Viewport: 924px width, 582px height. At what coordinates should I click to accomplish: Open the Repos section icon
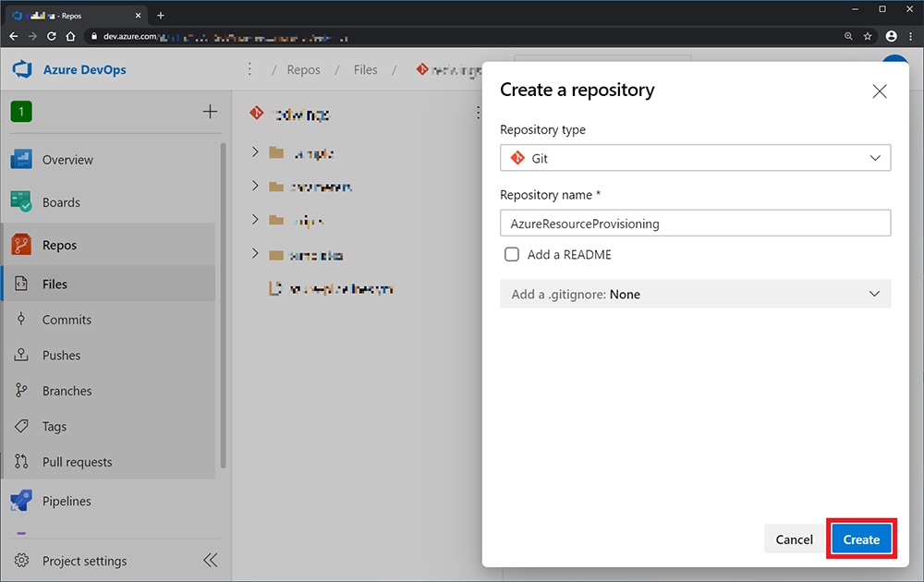click(x=21, y=245)
